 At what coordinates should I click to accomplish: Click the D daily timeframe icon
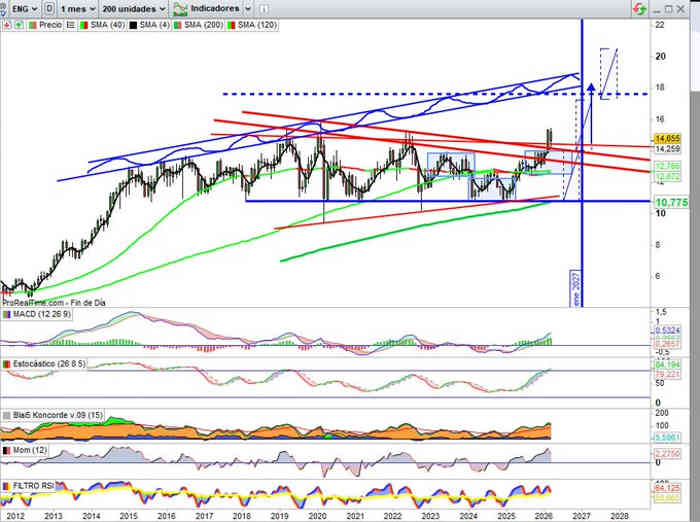tap(49, 7)
